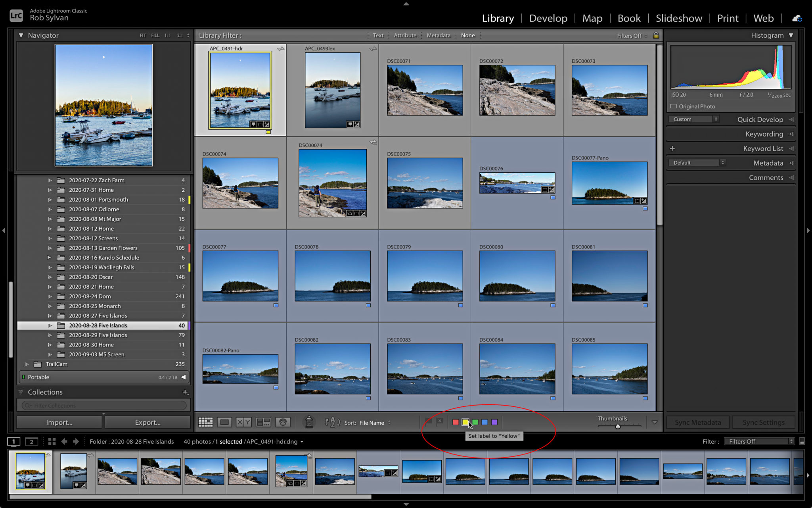The height and width of the screenshot is (508, 812).
Task: Set the rejected flag on the photo
Action: 440,422
